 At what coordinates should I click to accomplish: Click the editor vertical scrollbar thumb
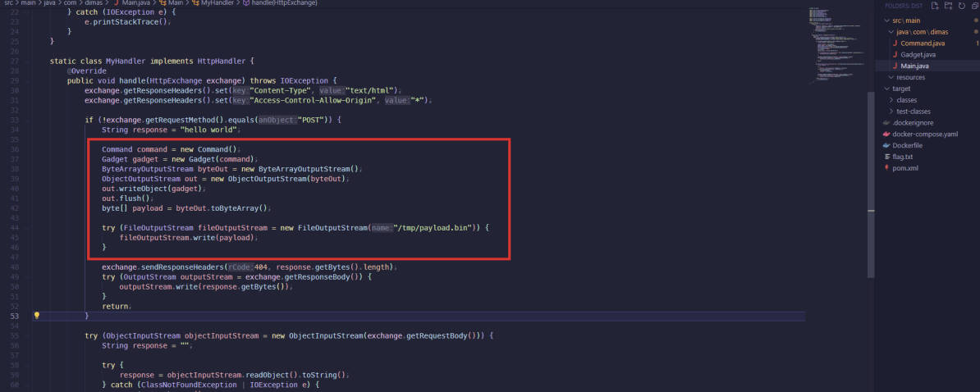click(871, 185)
